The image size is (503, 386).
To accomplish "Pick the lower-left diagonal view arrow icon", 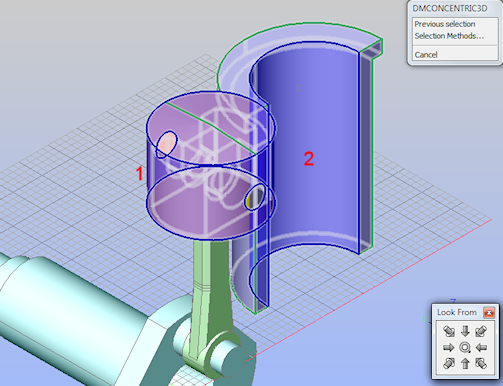I will point(449,363).
